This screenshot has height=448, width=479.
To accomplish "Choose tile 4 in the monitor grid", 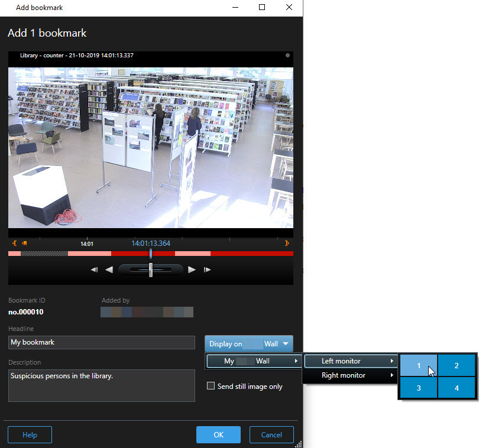I will [457, 388].
